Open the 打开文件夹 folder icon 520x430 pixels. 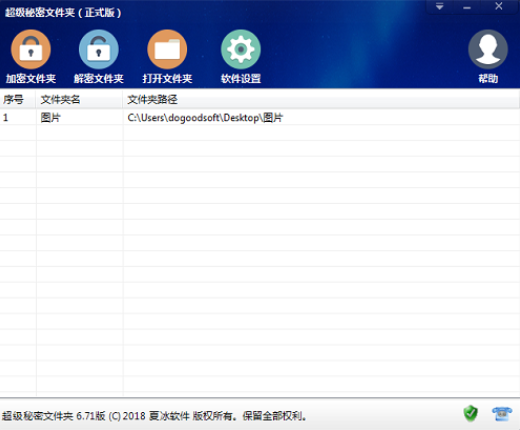pyautogui.click(x=167, y=49)
